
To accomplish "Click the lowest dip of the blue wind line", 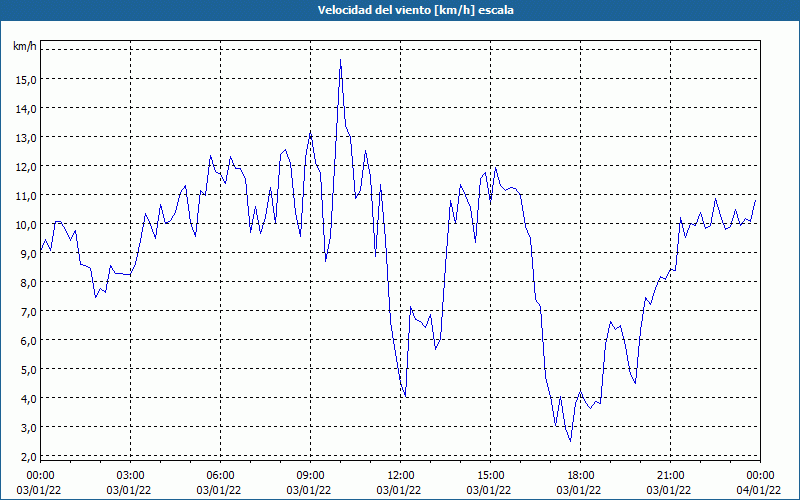I will point(570,441).
